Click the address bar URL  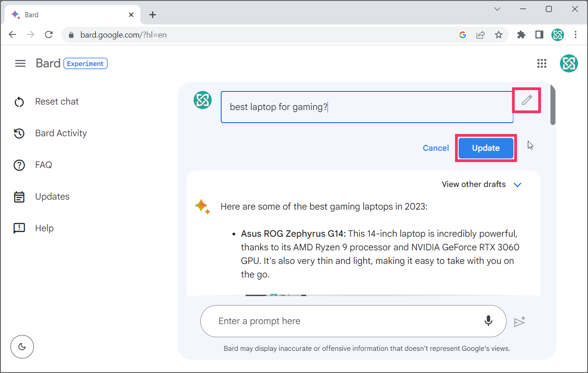click(123, 34)
